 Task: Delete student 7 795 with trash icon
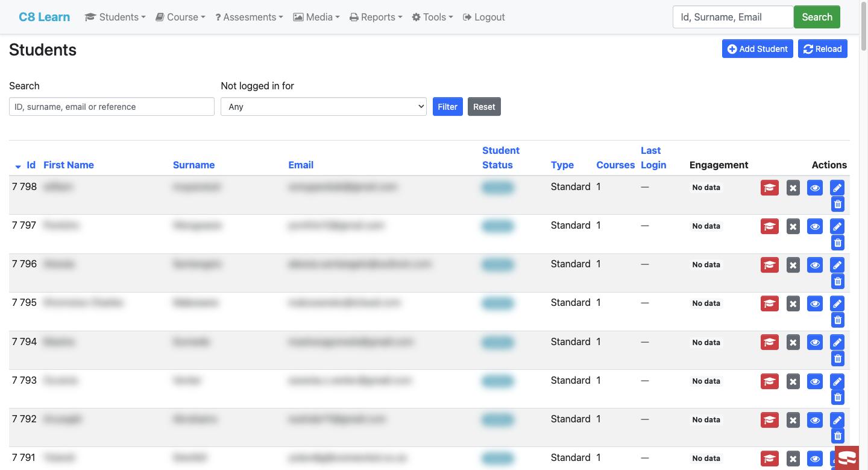tap(837, 320)
